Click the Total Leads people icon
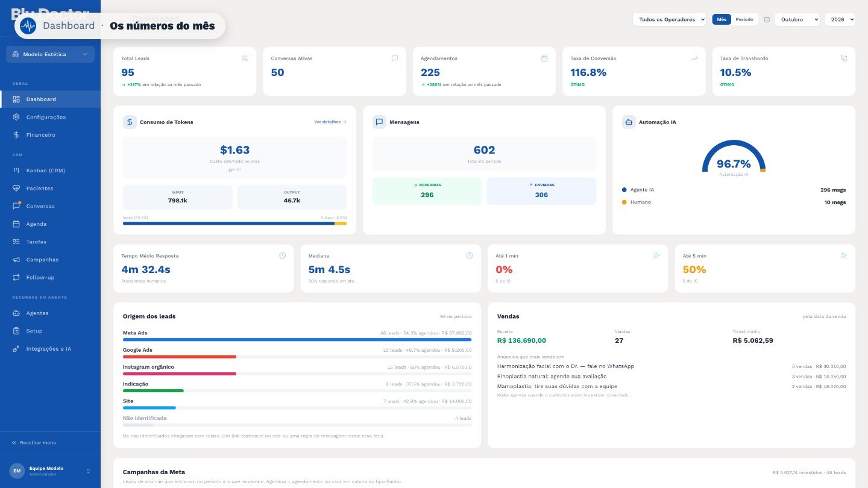This screenshot has width=868, height=488. tap(245, 58)
